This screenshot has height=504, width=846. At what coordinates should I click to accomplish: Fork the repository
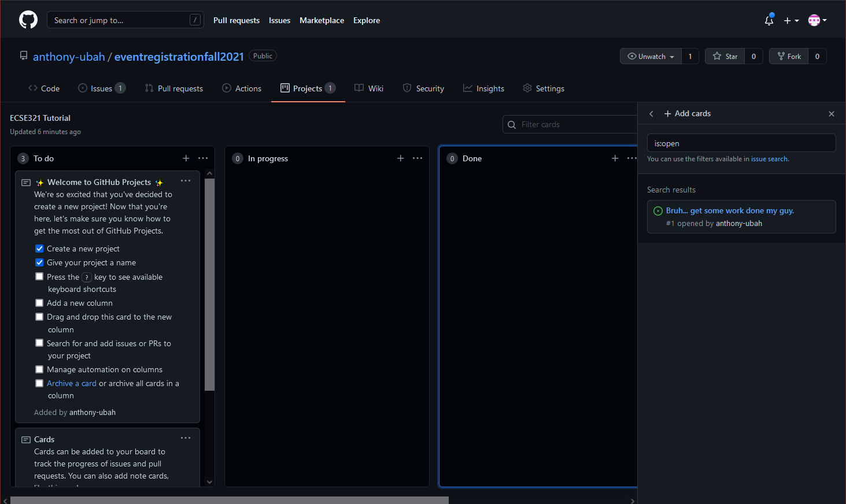(x=789, y=56)
